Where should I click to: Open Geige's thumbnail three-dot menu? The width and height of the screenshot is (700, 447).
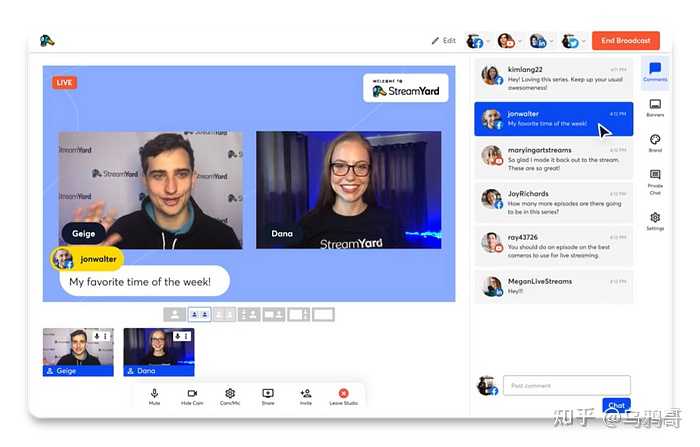105,336
